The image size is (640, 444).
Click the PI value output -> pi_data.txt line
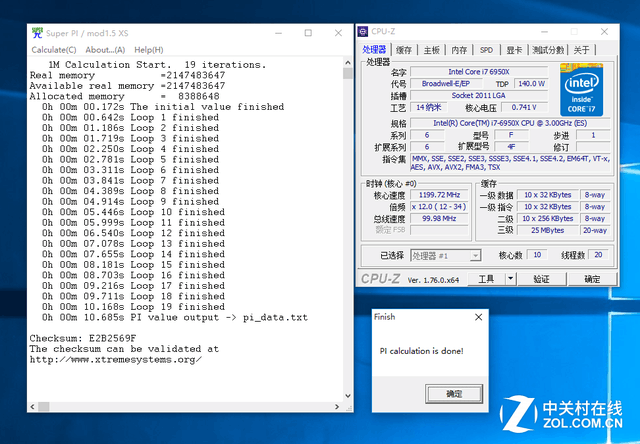tap(175, 317)
